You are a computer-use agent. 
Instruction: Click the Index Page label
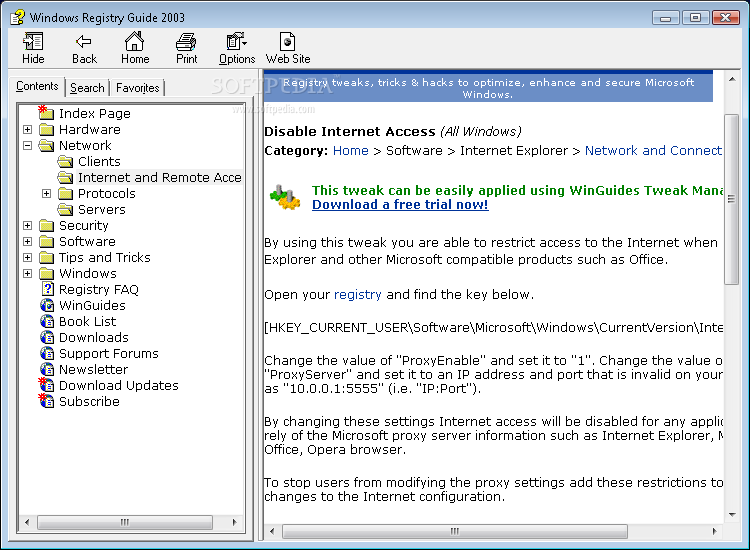(x=94, y=113)
